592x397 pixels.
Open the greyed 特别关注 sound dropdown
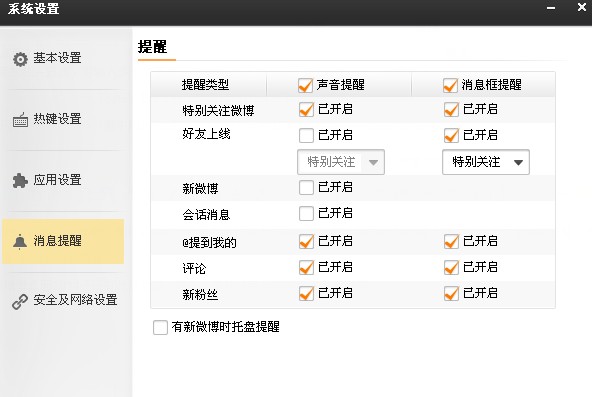tap(341, 162)
